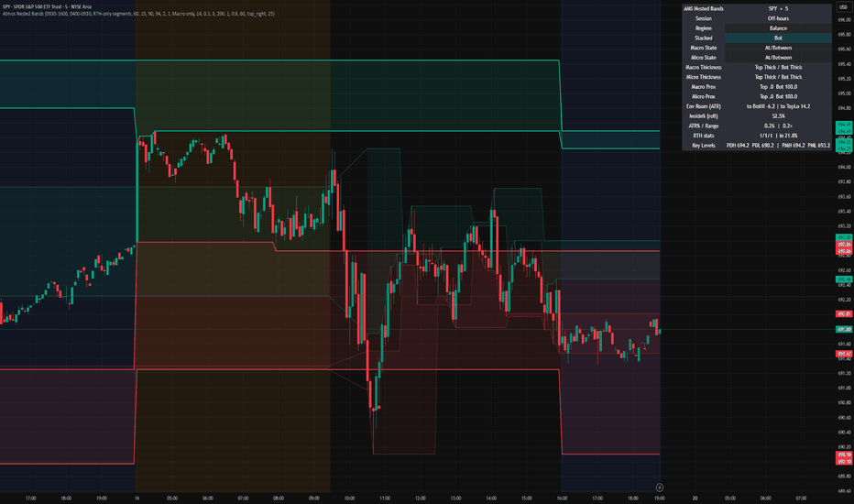Click the 16:00 time axis label
Screen dimensions: 854x504
click(x=562, y=498)
